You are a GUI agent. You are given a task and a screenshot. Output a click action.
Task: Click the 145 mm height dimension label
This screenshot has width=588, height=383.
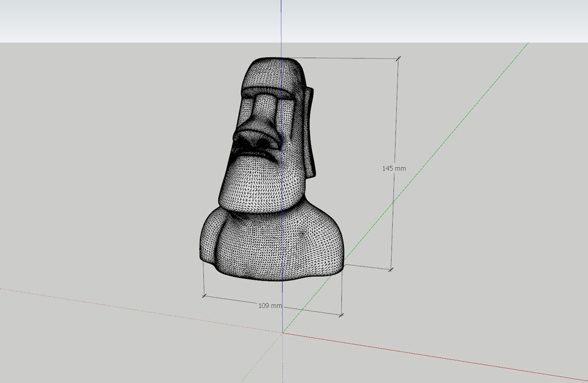click(x=394, y=168)
